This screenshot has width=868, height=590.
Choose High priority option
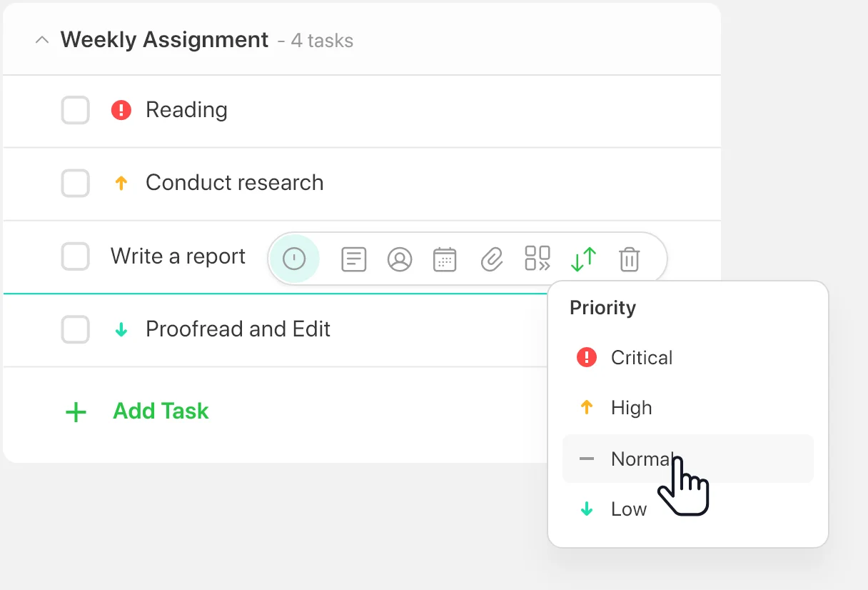[631, 408]
